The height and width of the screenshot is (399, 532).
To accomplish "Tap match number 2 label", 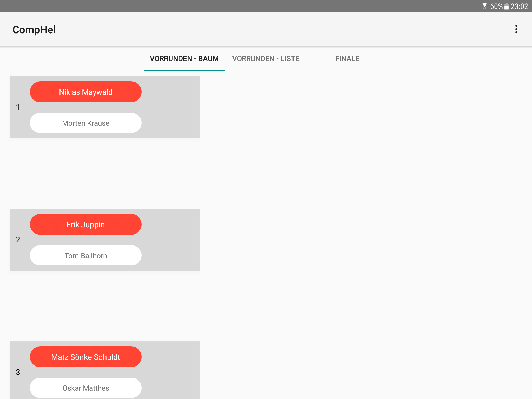I will [x=18, y=240].
